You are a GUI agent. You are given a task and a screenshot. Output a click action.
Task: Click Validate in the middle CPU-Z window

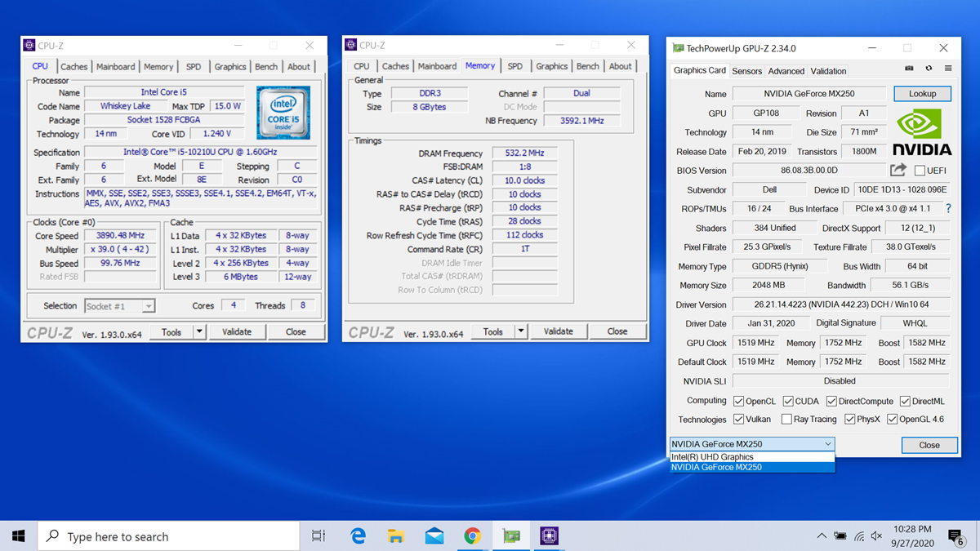click(559, 331)
